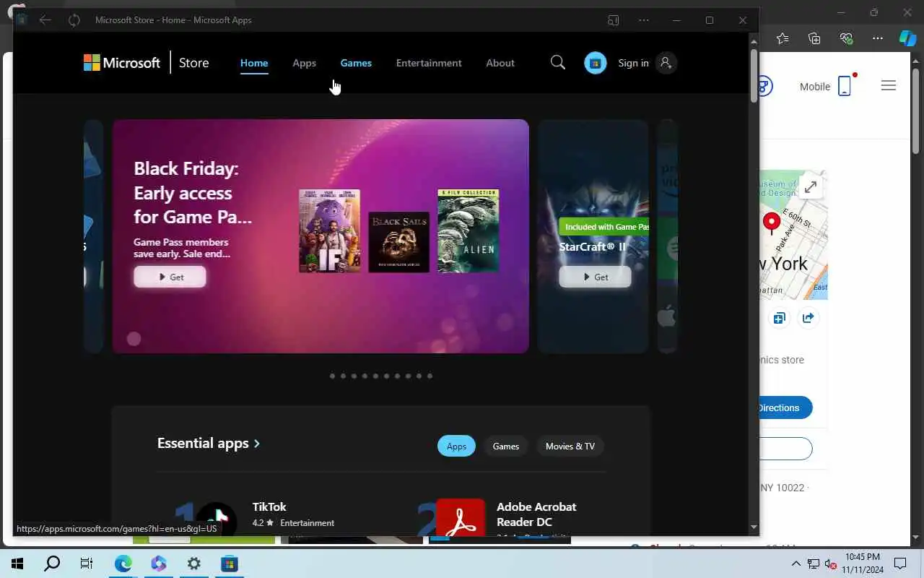924x578 pixels.
Task: Open the Edge Favorites star icon
Action: click(783, 38)
